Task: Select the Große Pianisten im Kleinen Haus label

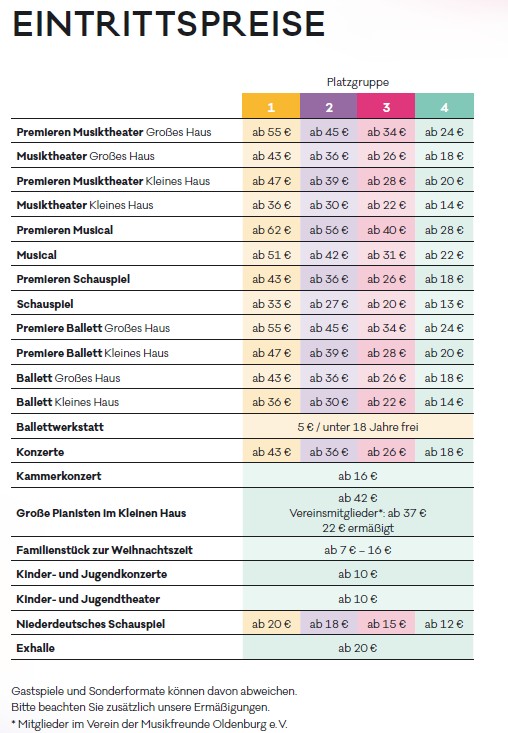Action: [x=101, y=513]
